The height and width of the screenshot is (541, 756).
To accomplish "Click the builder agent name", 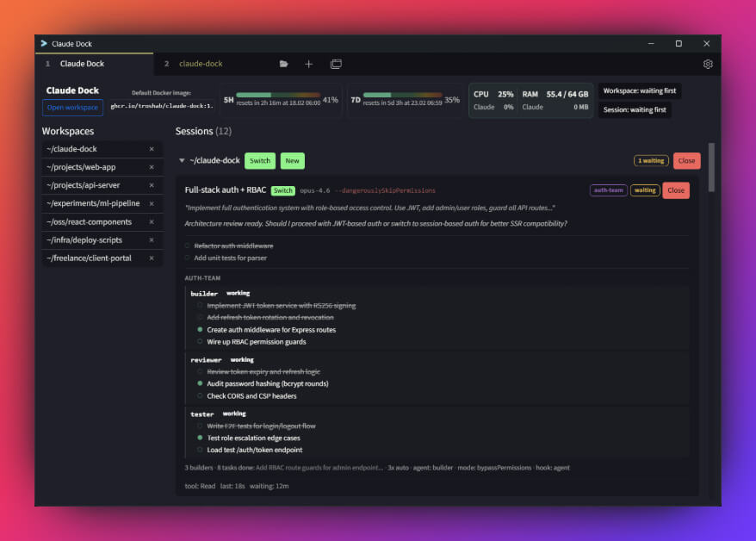I will [204, 293].
